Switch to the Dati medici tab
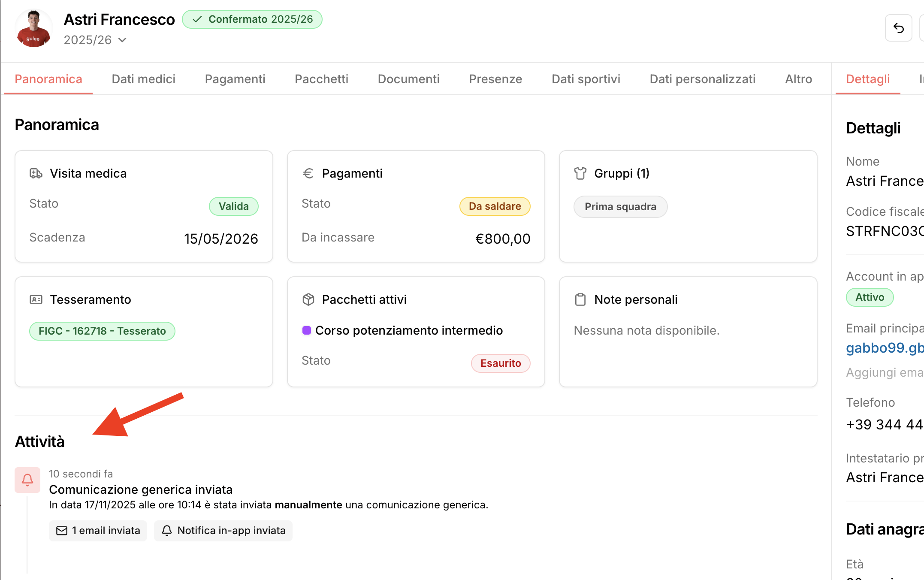This screenshot has height=580, width=924. click(x=143, y=79)
